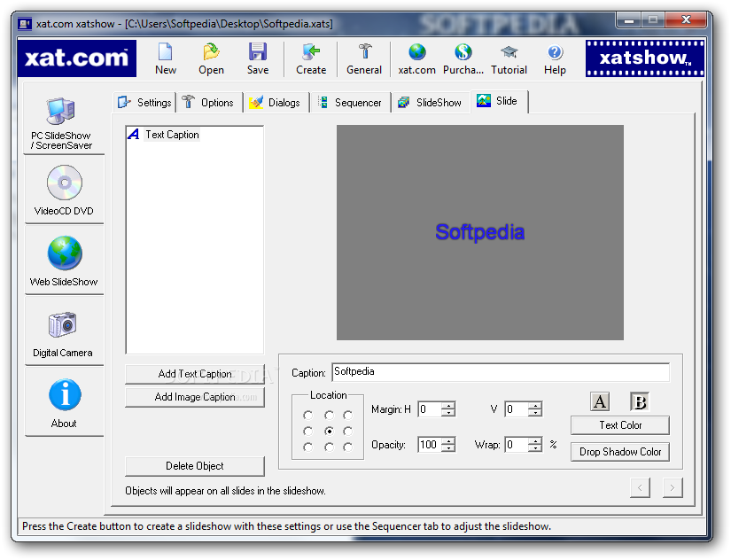Switch to the Options tab
731x560 pixels.
point(209,103)
